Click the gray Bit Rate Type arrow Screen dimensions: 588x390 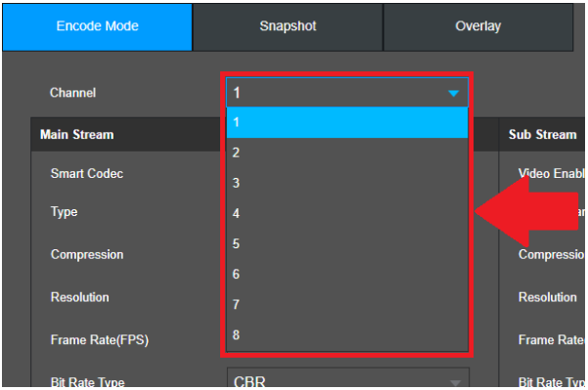coord(455,382)
